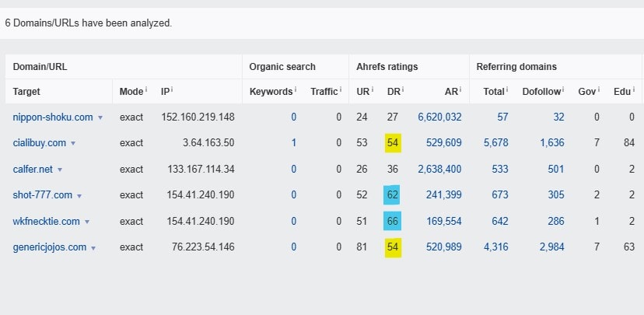Screen dimensions: 644x315
Task: Sort by Dofollow column header
Action: (x=541, y=92)
